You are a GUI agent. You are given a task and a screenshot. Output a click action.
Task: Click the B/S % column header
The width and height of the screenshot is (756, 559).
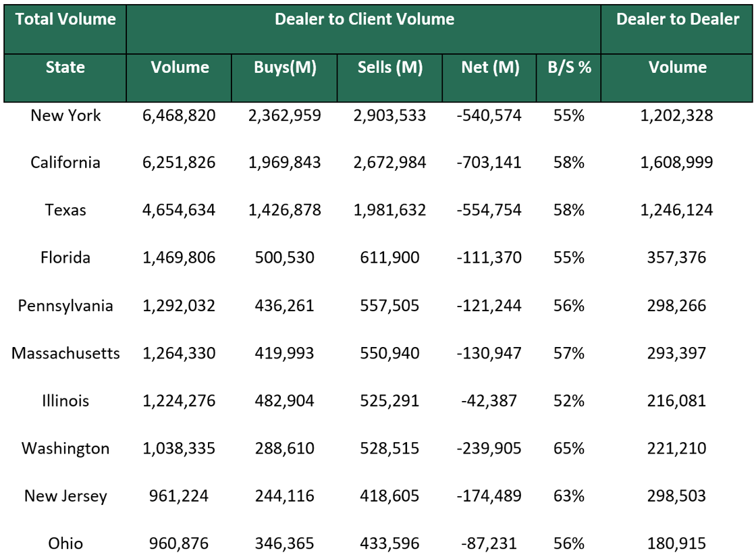(568, 68)
